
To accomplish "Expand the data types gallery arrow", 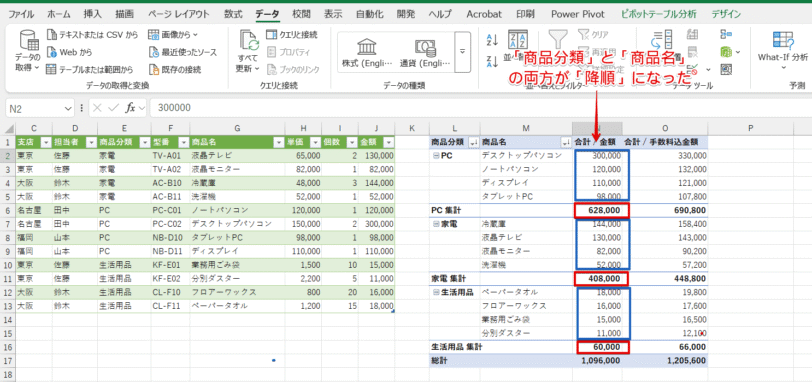I will [462, 52].
